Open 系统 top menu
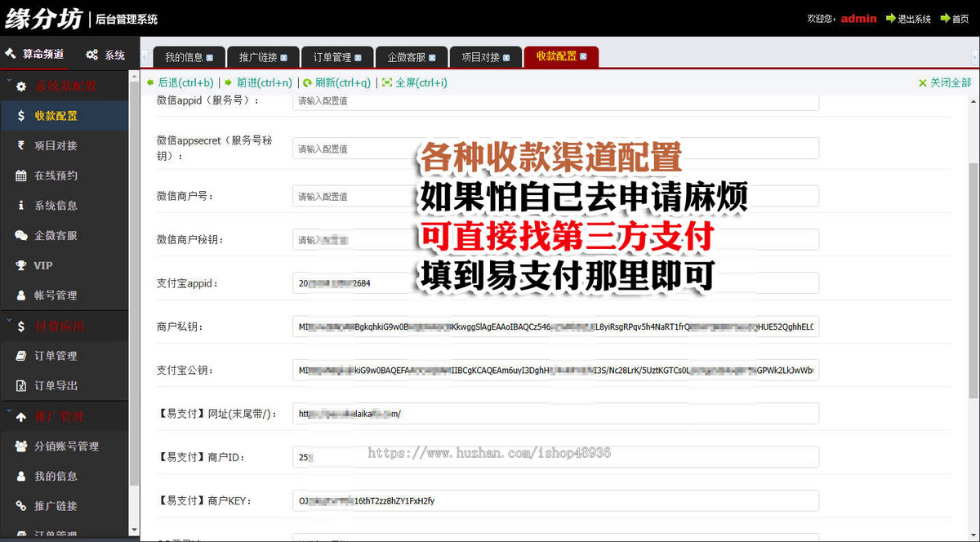 point(105,55)
